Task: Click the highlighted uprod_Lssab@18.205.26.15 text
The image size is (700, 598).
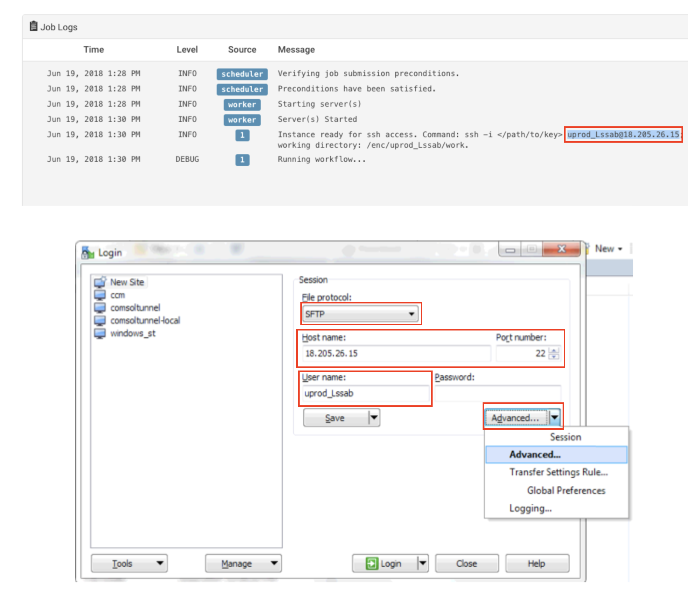Action: coord(623,134)
